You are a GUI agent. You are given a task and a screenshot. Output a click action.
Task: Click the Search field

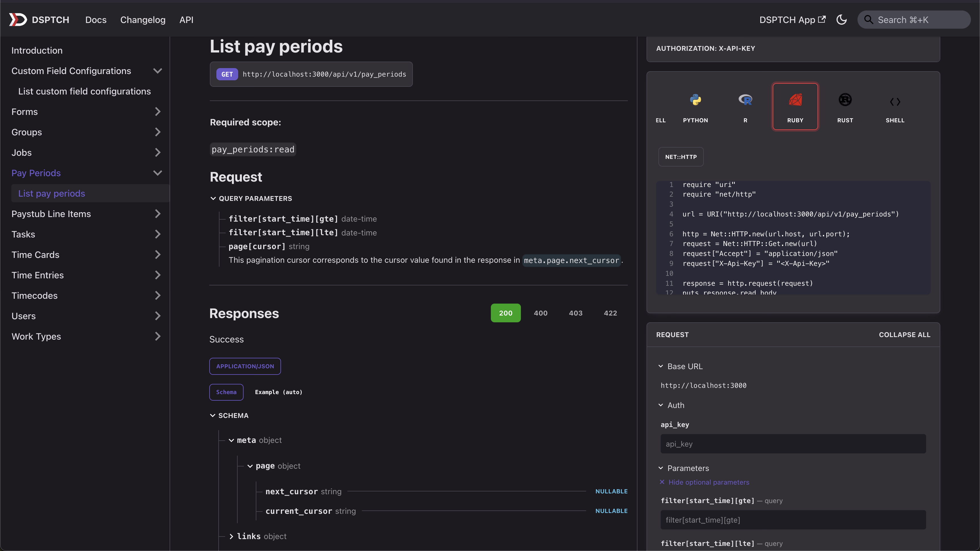(914, 19)
